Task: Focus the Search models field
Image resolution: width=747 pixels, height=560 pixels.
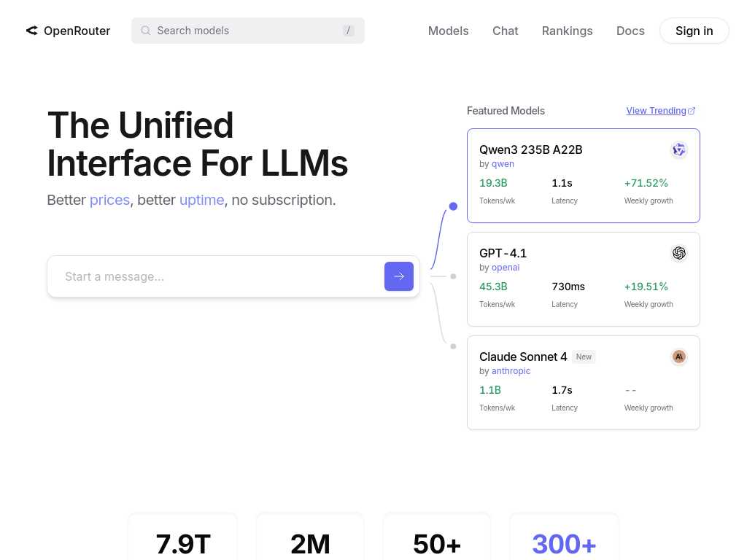Action: point(248,31)
